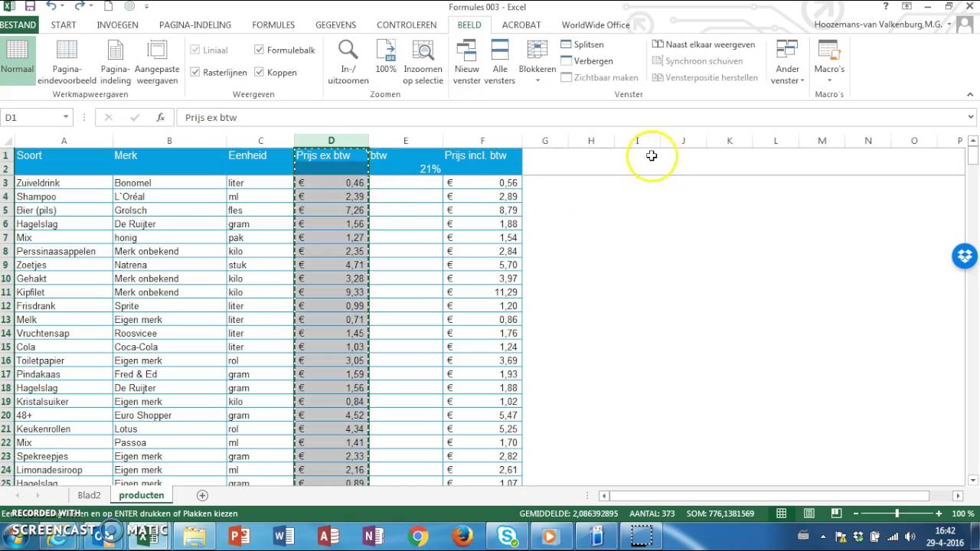The width and height of the screenshot is (980, 551).
Task: Switch to the START ribbon tab
Action: pyautogui.click(x=64, y=24)
